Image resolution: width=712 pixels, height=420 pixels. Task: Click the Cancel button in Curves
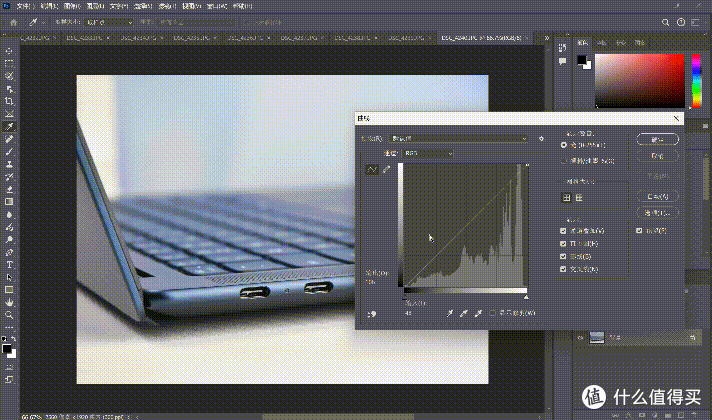click(658, 156)
